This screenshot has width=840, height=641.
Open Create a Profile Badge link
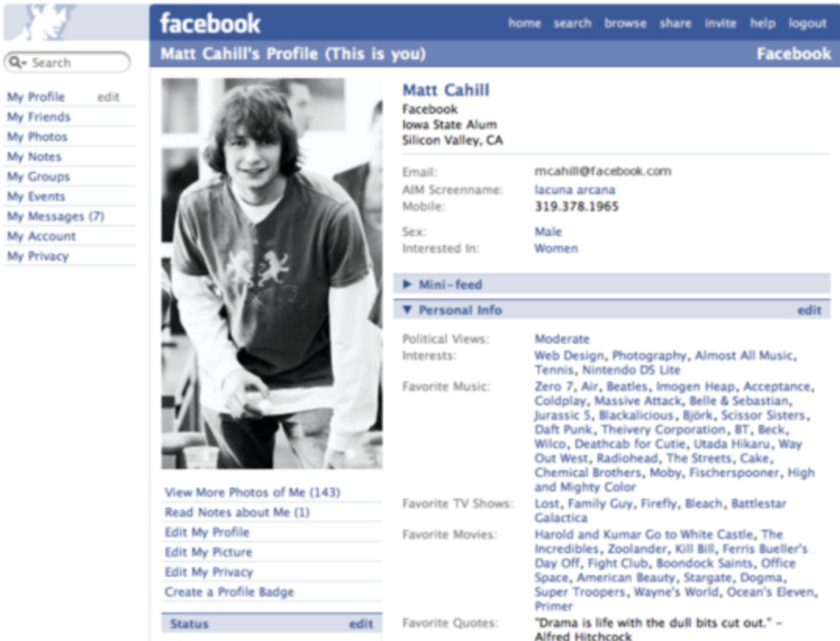tap(230, 592)
